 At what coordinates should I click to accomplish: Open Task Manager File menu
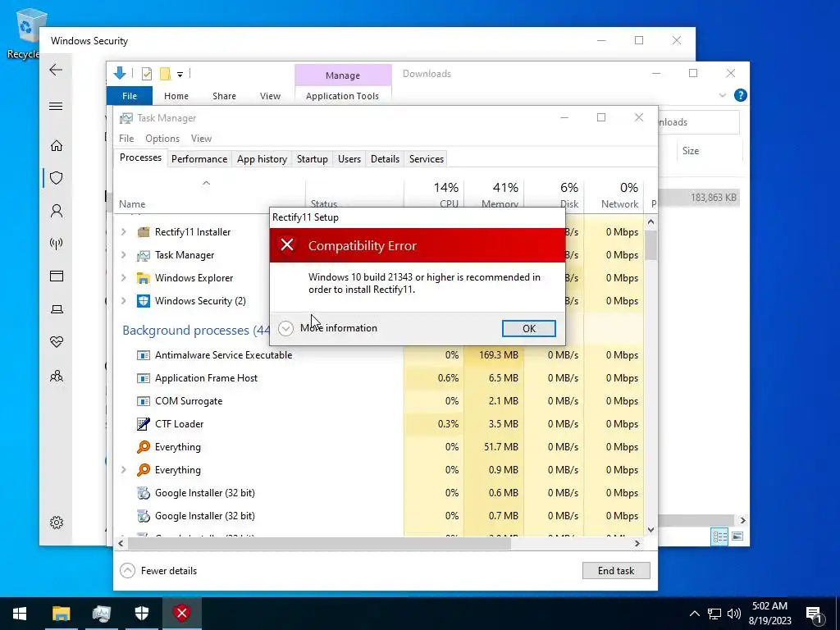point(126,138)
